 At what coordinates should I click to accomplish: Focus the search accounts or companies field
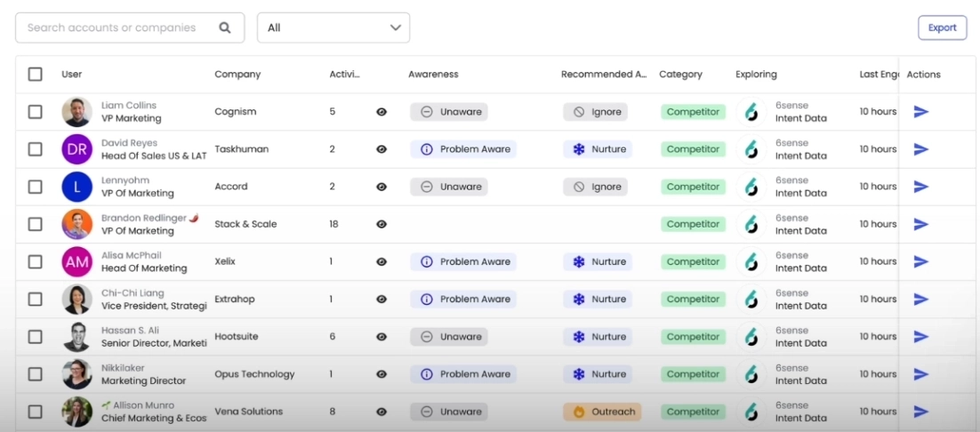(130, 28)
